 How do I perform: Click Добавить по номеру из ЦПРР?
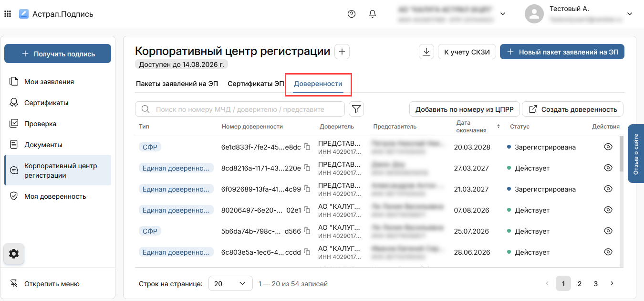coord(464,109)
